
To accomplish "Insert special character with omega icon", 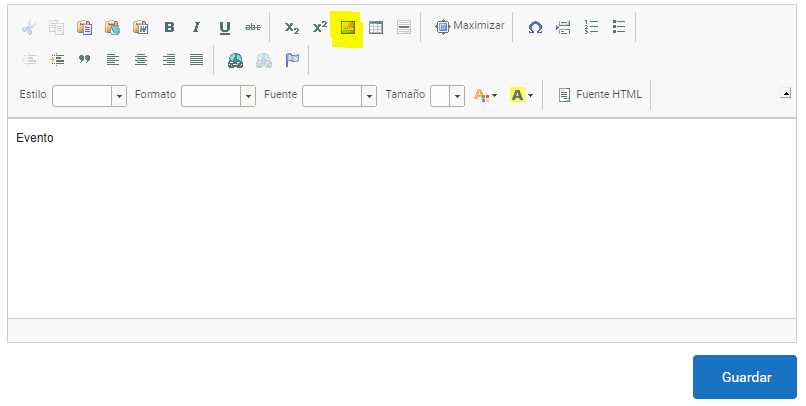I will 535,27.
